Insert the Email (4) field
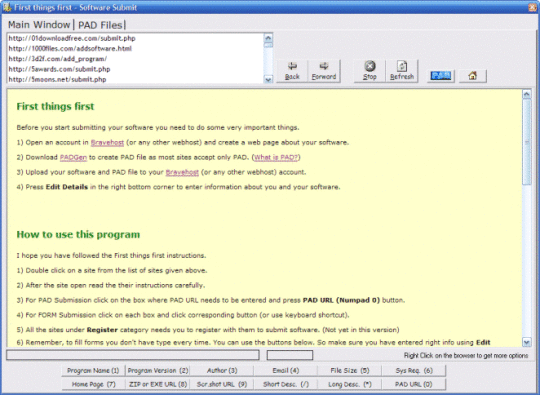 [x=285, y=371]
